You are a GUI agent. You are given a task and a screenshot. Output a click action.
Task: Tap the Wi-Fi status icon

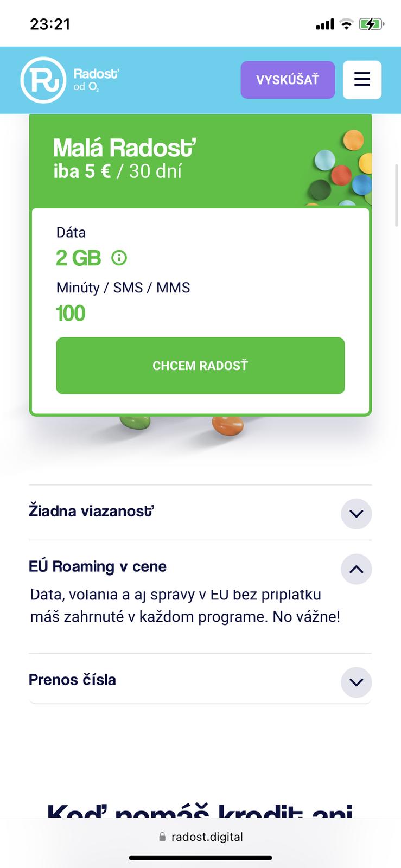coord(346,24)
